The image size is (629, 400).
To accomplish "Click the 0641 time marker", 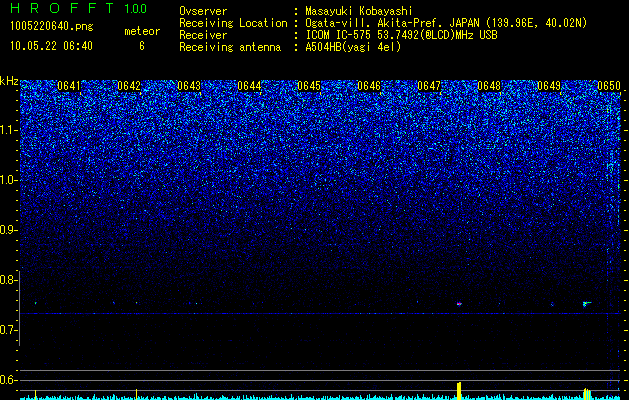I will 69,86.
